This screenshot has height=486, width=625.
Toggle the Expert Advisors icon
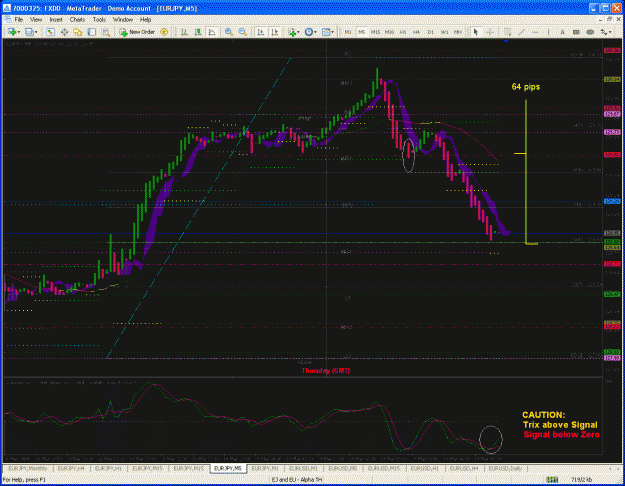pyautogui.click(x=164, y=32)
